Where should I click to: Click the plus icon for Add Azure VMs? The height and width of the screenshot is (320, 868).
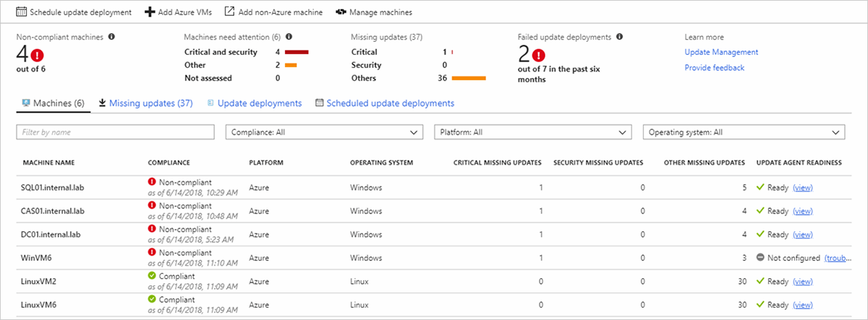pyautogui.click(x=150, y=12)
